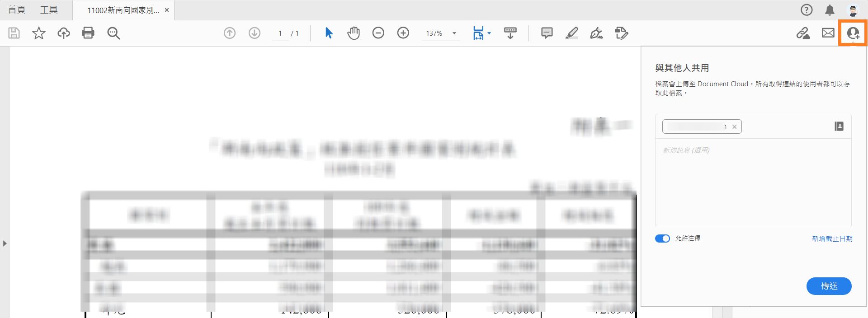Open the find text magnifier
868x318 pixels.
113,33
